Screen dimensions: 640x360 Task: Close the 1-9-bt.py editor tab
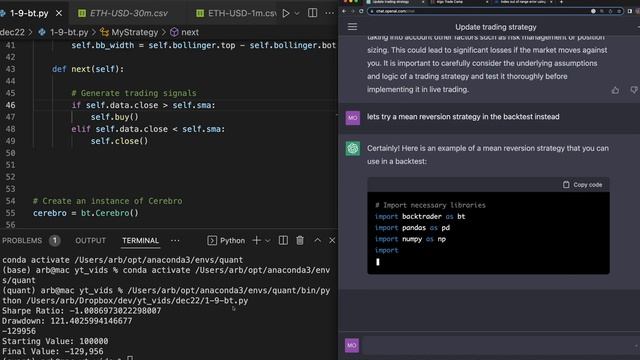tap(59, 13)
